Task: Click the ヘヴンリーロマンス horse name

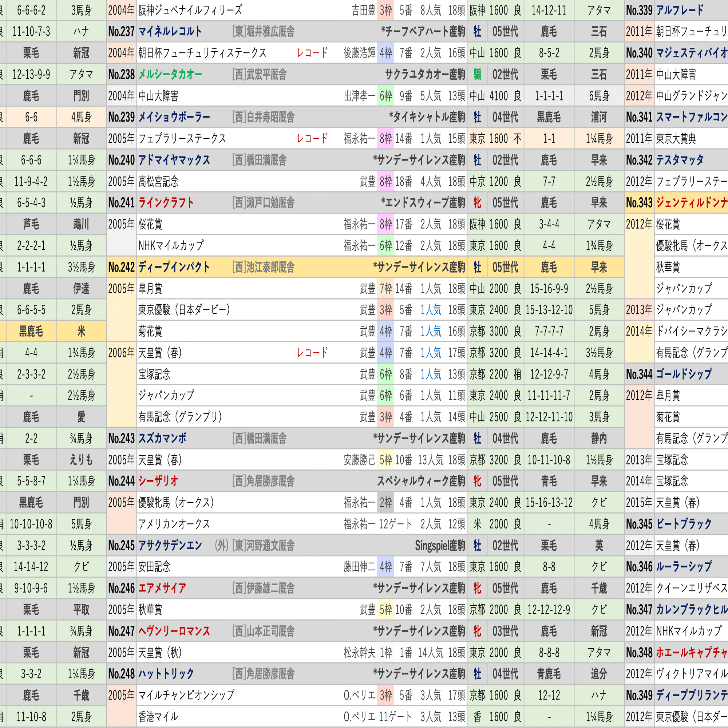Action: [x=174, y=631]
